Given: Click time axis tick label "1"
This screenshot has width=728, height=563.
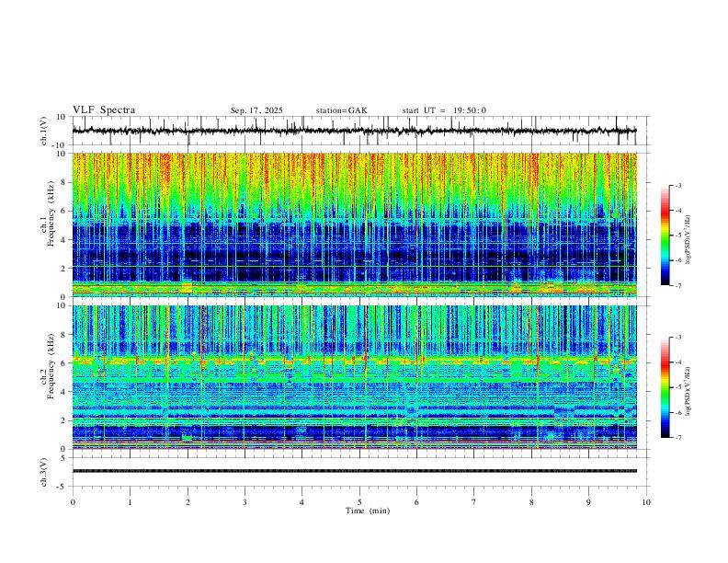Looking at the screenshot, I should (x=130, y=502).
